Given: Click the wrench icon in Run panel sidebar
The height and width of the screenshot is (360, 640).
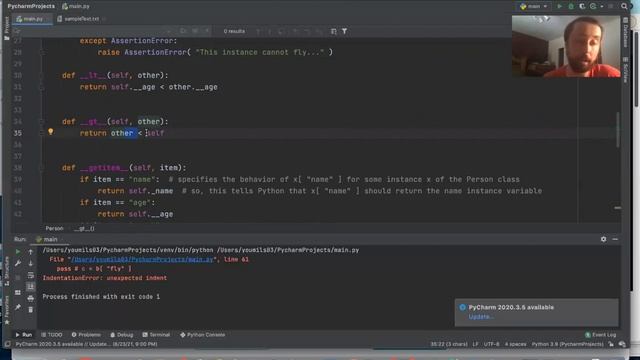Looking at the screenshot, I should coord(18,264).
